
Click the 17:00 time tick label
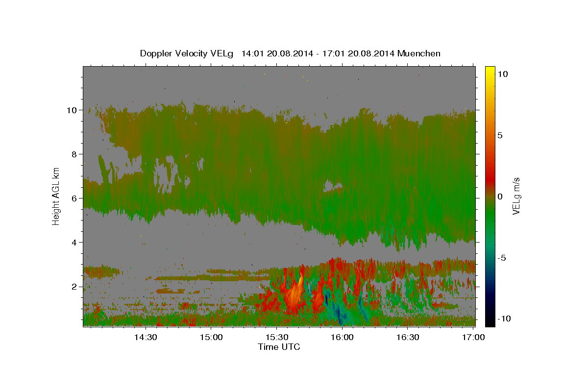[x=473, y=338]
